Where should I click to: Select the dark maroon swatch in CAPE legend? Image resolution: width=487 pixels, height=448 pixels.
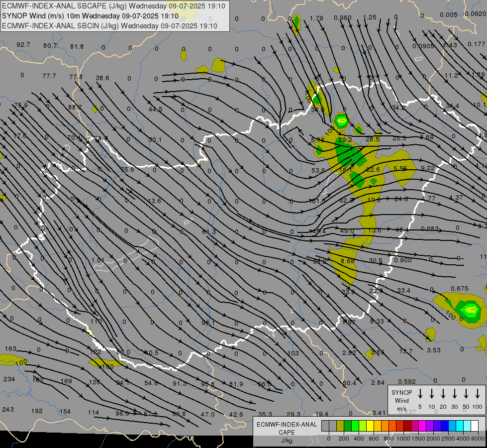(407, 426)
